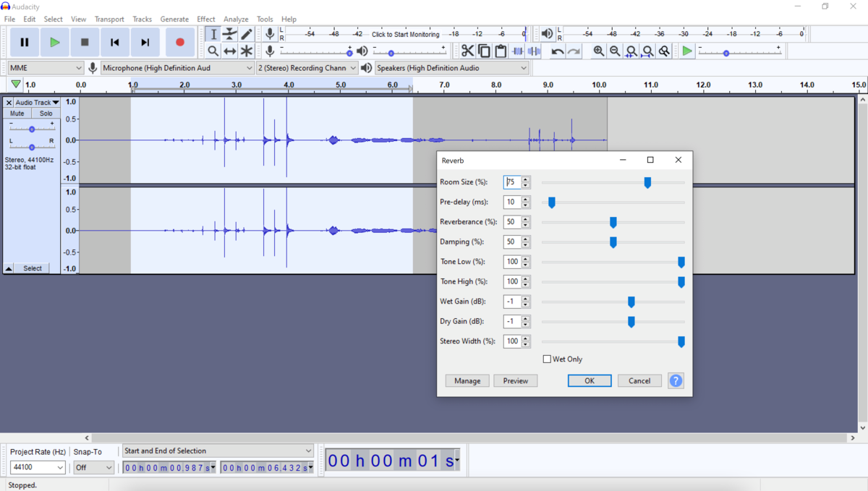This screenshot has height=491, width=868.
Task: Click the Cut scissors icon
Action: tap(467, 51)
